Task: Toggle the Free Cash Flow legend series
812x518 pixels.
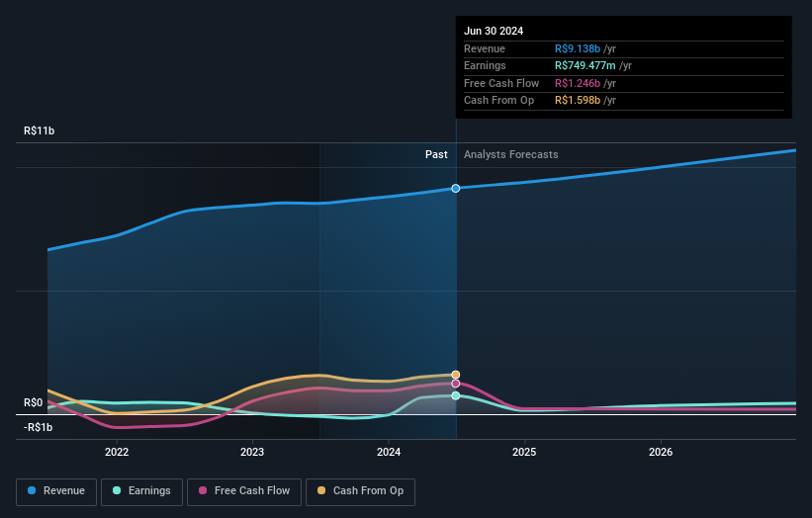Action: point(244,491)
